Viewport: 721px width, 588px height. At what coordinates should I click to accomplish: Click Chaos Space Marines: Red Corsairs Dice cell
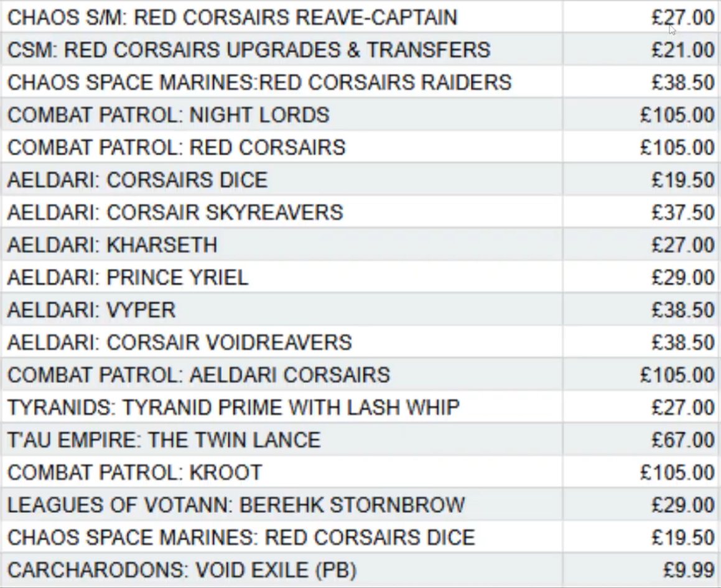(x=241, y=537)
